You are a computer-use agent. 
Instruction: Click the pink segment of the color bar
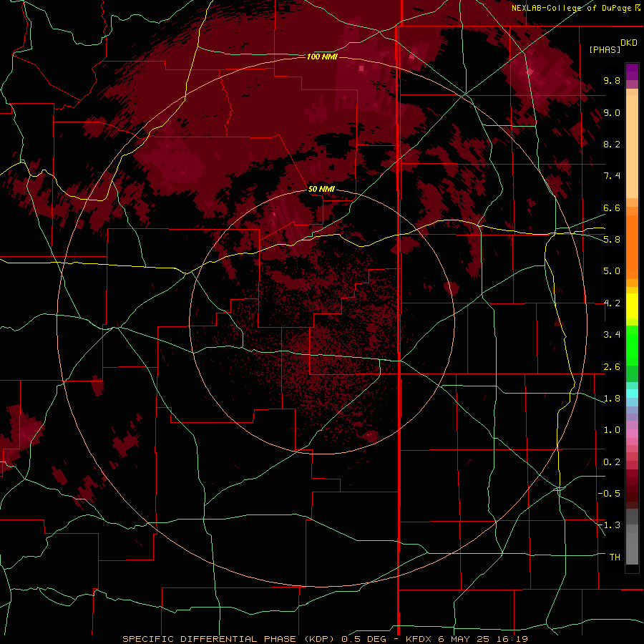pos(632,434)
